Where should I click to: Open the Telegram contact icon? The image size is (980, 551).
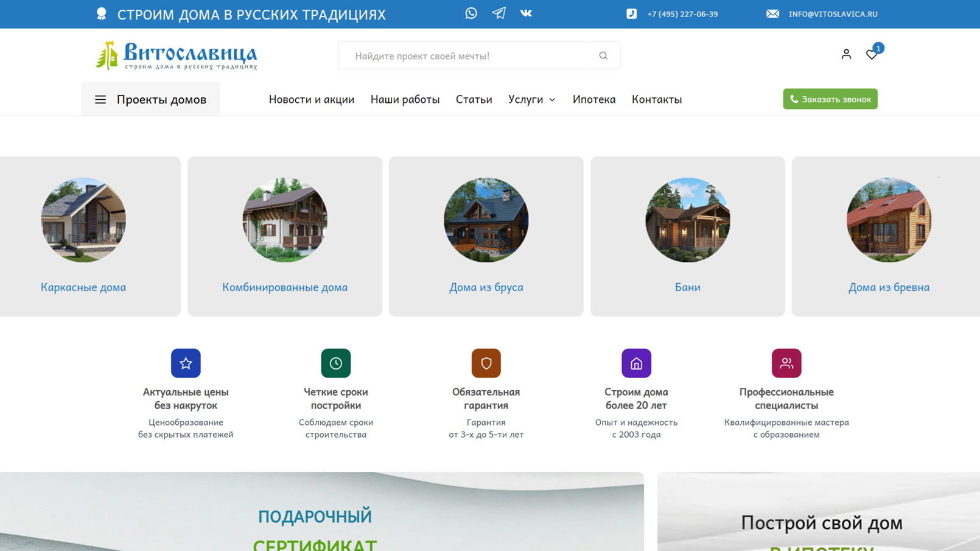tap(499, 13)
